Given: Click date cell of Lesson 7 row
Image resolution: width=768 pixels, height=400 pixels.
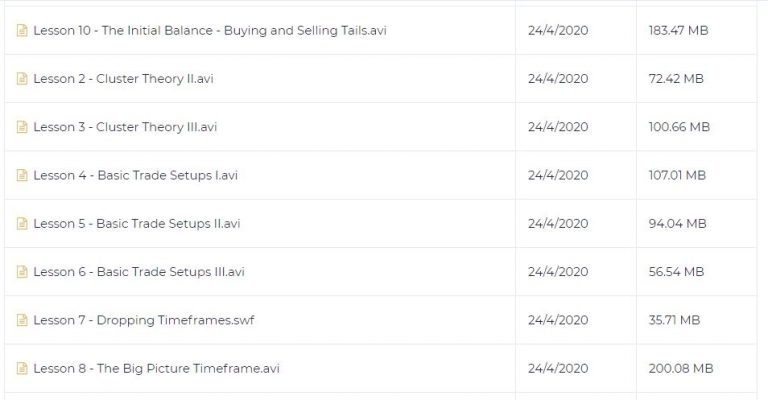Looking at the screenshot, I should click(x=576, y=320).
